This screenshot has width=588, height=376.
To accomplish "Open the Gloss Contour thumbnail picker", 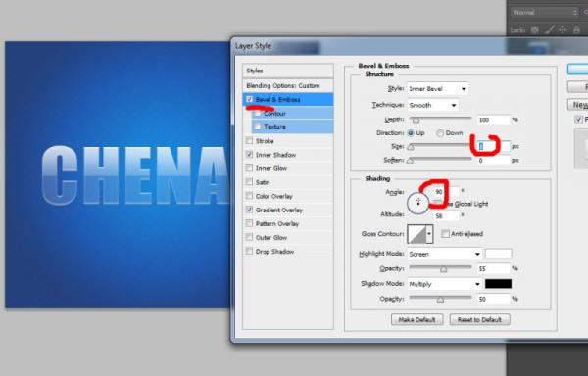I will point(420,234).
